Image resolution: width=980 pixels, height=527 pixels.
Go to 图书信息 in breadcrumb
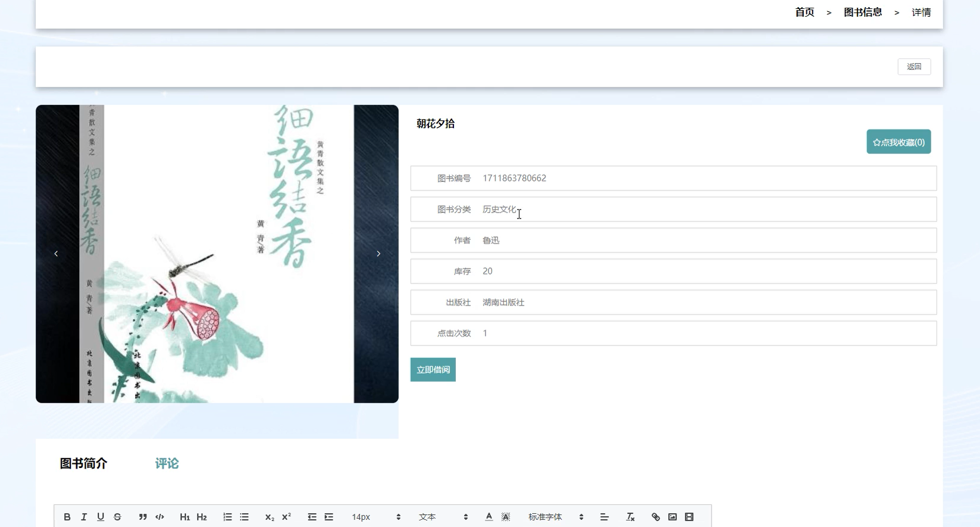coord(863,12)
